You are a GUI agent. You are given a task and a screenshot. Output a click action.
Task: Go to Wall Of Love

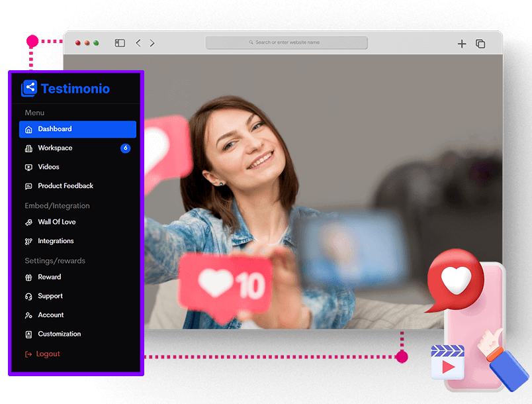coord(56,222)
